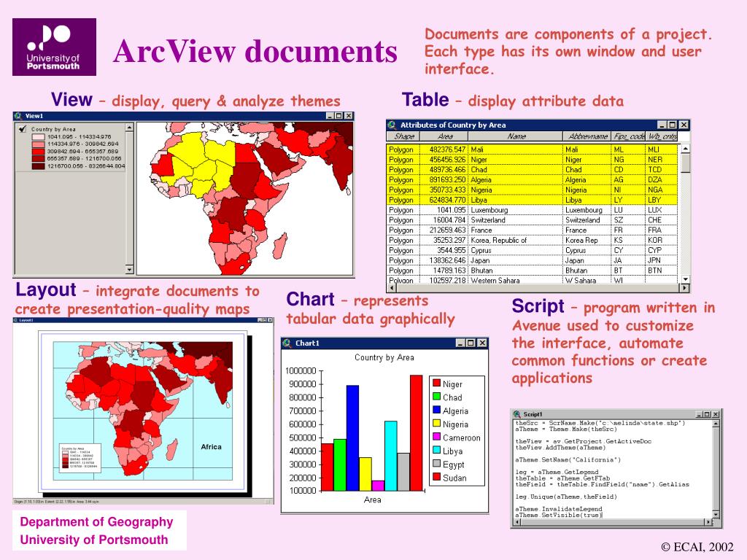
Task: Click the Area axis label below chart
Action: (x=372, y=499)
